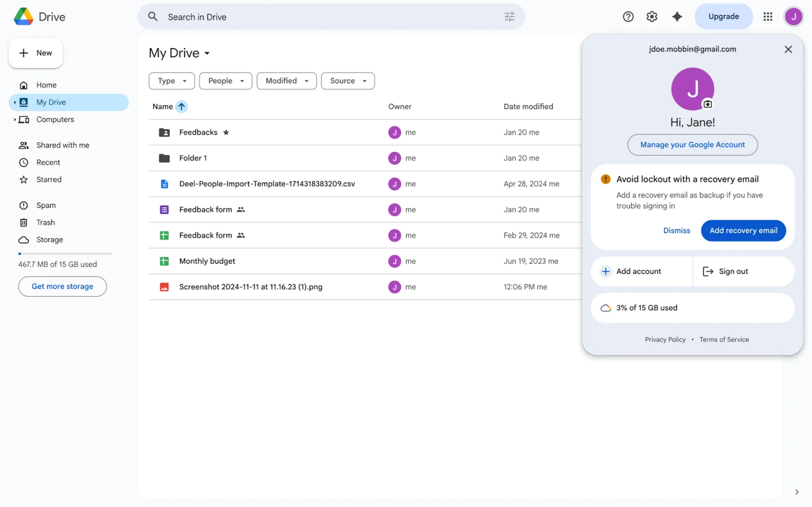
Task: Go to Shared with me
Action: (x=62, y=145)
